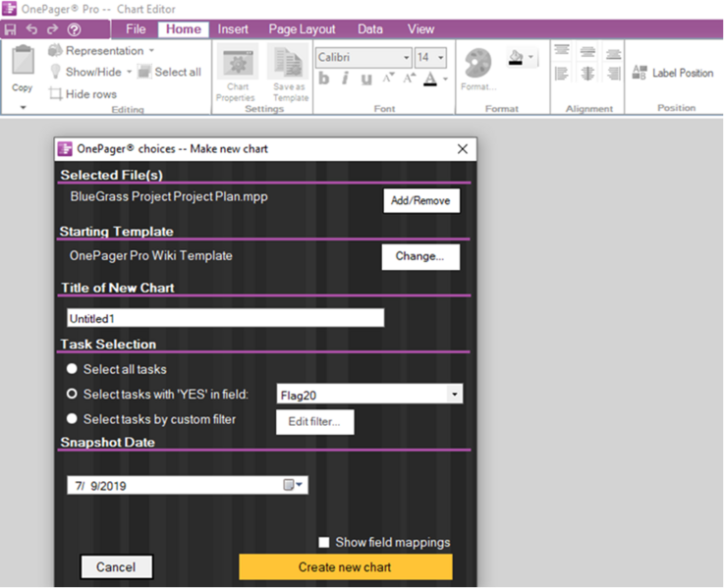Click Save as Template icon
Viewport: 724px width, 588px height.
tap(288, 63)
